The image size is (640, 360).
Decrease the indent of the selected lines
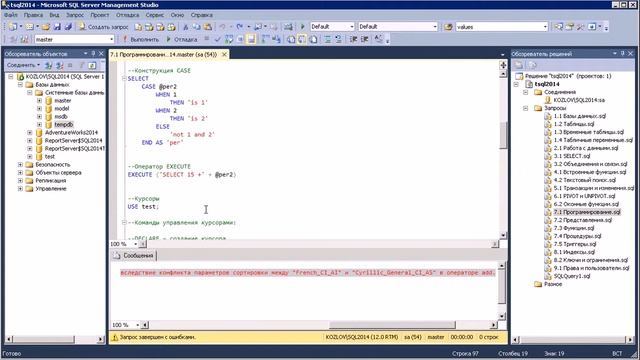353,39
